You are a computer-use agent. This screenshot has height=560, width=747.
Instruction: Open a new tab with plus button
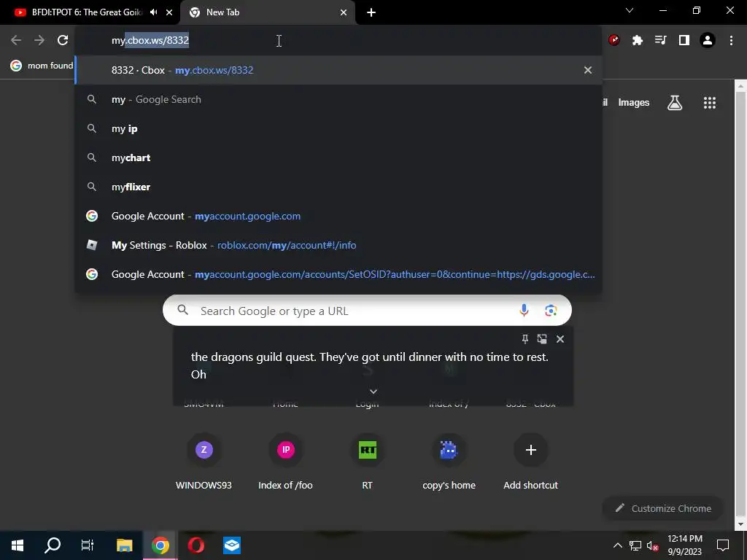[371, 12]
